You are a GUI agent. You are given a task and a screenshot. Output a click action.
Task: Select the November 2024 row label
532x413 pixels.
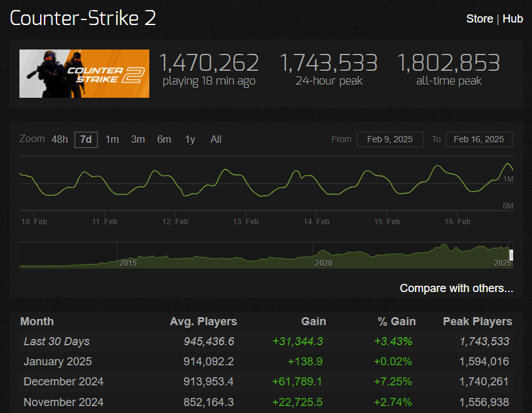tap(63, 402)
